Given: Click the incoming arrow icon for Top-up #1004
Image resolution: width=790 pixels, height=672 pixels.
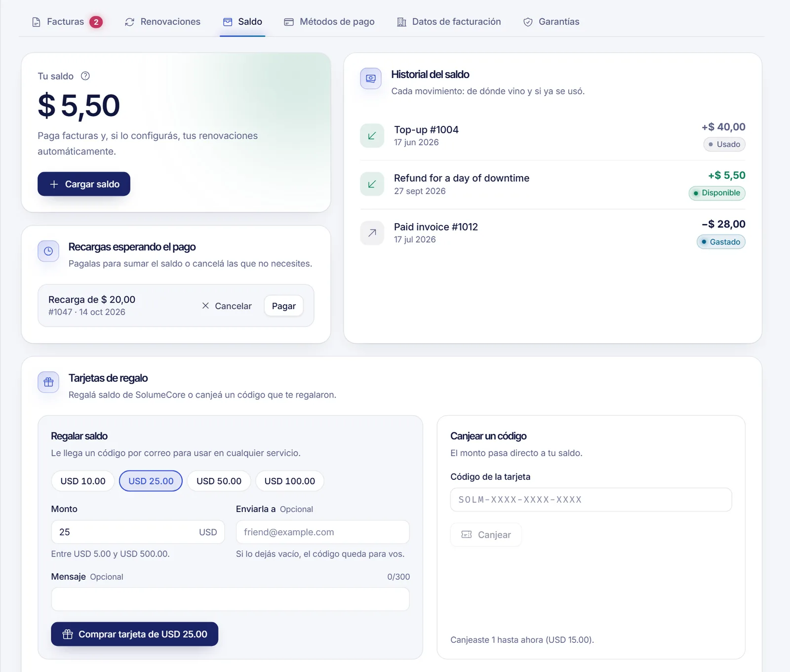Looking at the screenshot, I should pyautogui.click(x=372, y=136).
